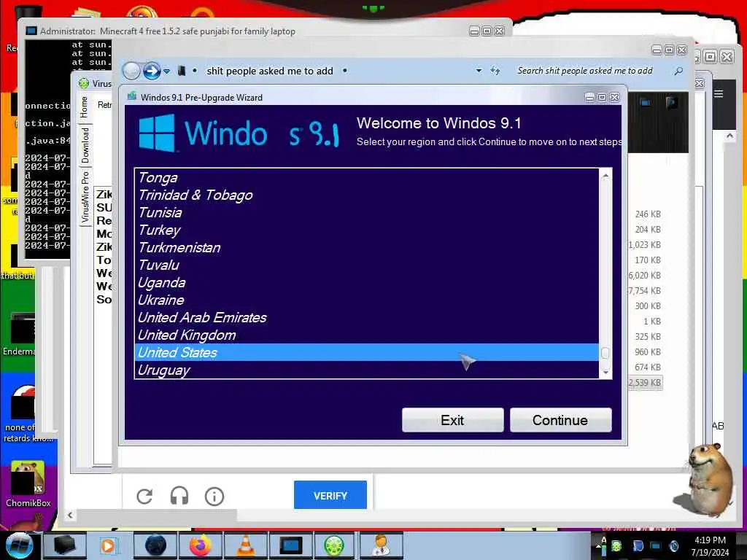Screen dimensions: 747x560
Task: Click the Explorer forward navigation button
Action: pos(152,71)
